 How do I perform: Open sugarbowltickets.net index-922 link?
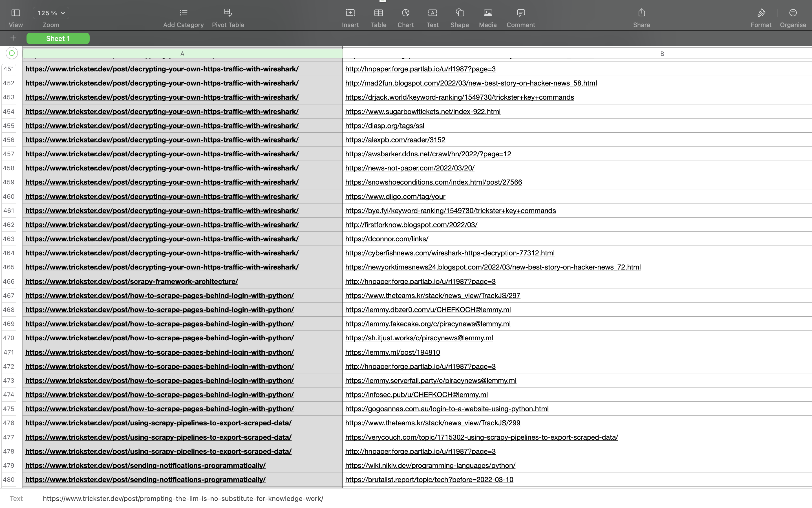[x=423, y=111]
